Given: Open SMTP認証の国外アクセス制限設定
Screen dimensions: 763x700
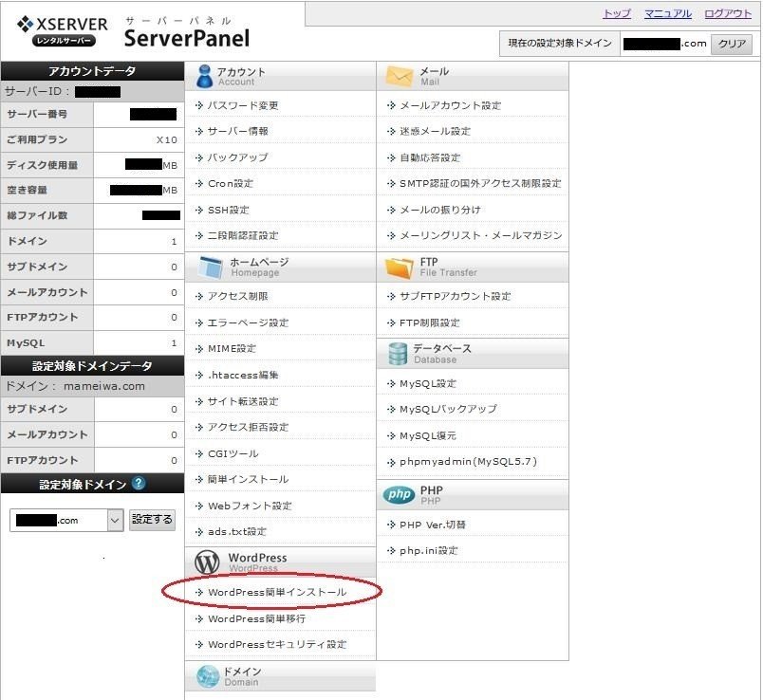Looking at the screenshot, I should click(x=480, y=183).
